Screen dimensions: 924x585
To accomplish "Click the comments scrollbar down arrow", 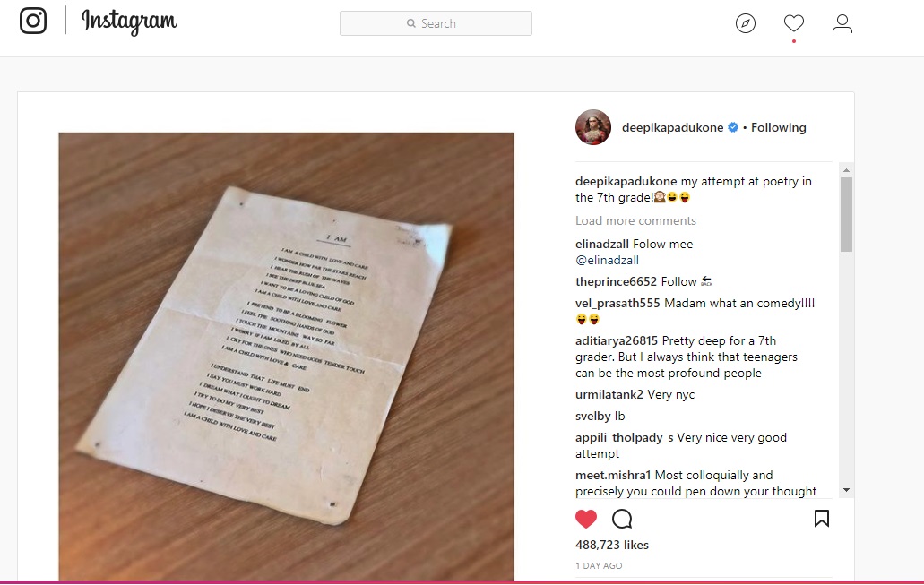I will (x=846, y=490).
